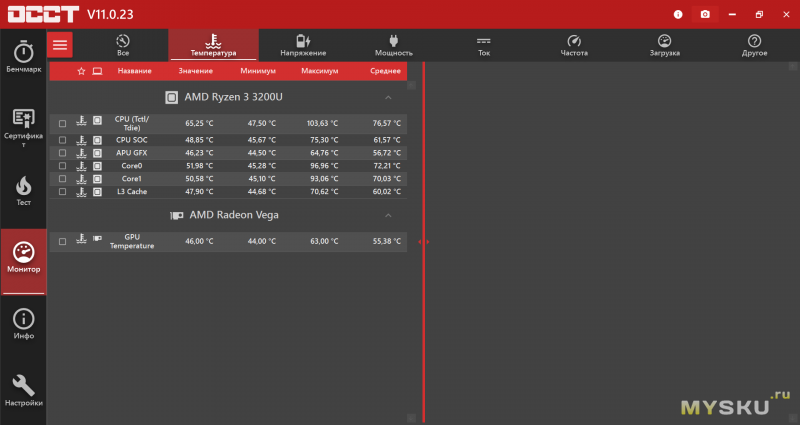Click chip icon in L3 Cache row
This screenshot has width=800, height=425.
click(97, 192)
